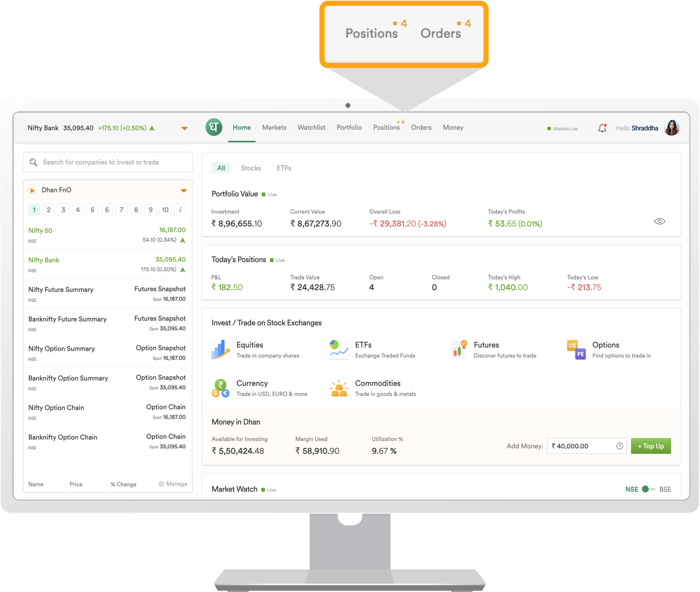Viewport: 700px width, 592px height.
Task: Expand the Dhan FnO watchlist dropdown
Action: tap(184, 191)
